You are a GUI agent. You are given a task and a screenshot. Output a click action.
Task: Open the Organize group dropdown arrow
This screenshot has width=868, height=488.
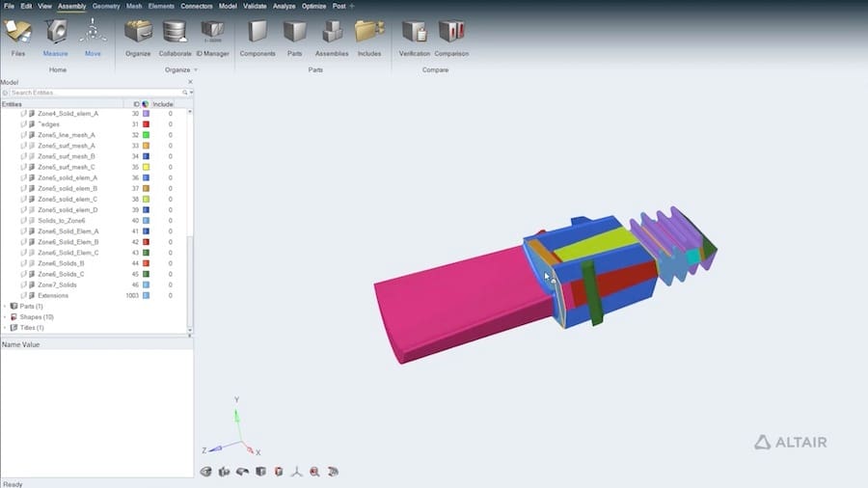(x=196, y=69)
